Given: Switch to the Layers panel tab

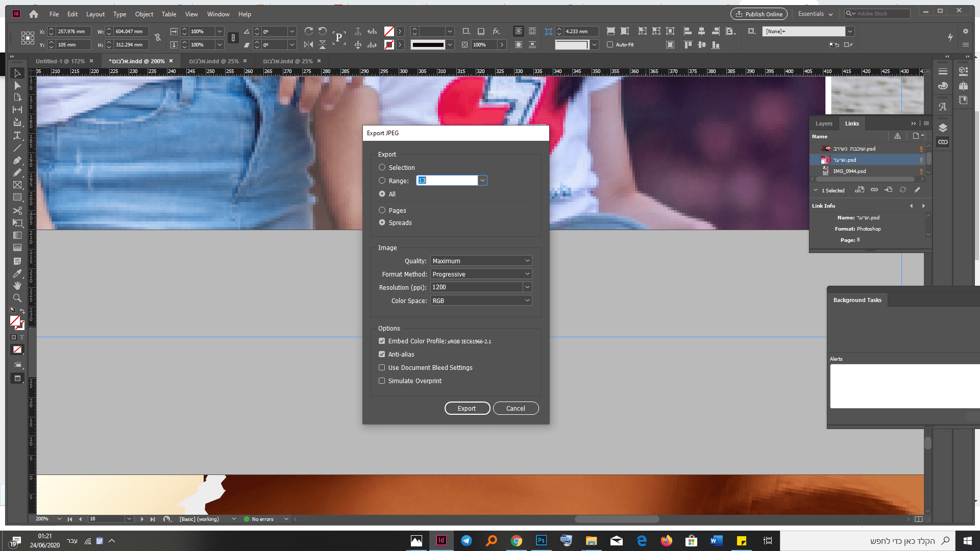Looking at the screenshot, I should [823, 123].
